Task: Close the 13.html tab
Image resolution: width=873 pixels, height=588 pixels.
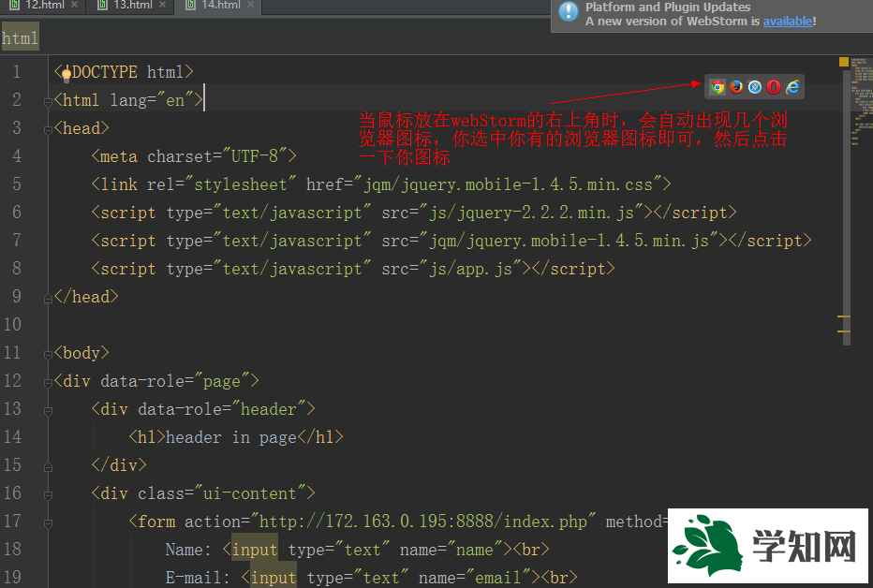Action: 163,5
